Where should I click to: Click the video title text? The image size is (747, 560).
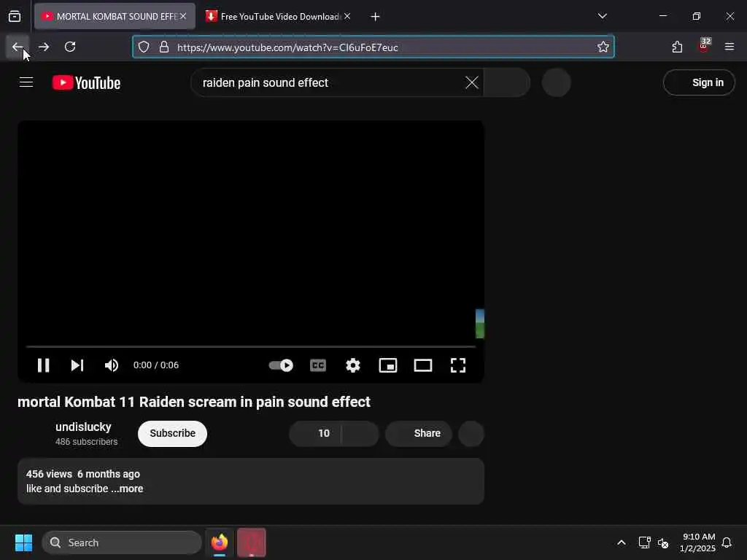coord(194,402)
